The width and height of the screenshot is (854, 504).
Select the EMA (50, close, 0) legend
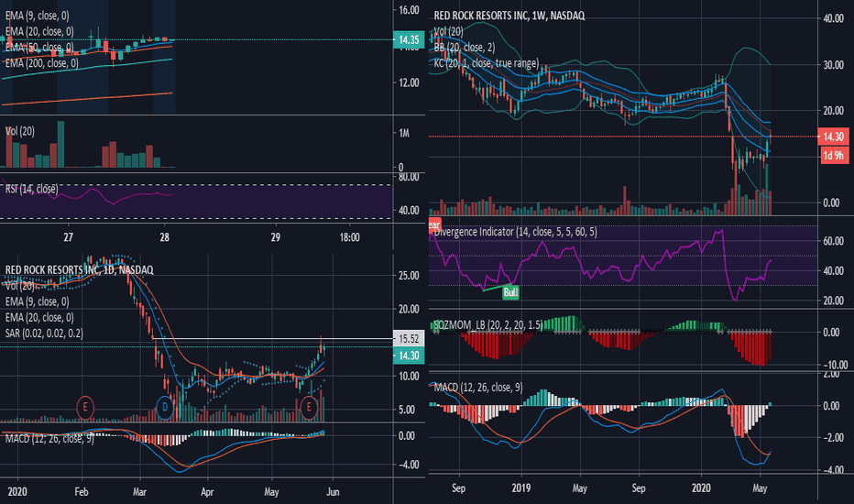point(39,48)
